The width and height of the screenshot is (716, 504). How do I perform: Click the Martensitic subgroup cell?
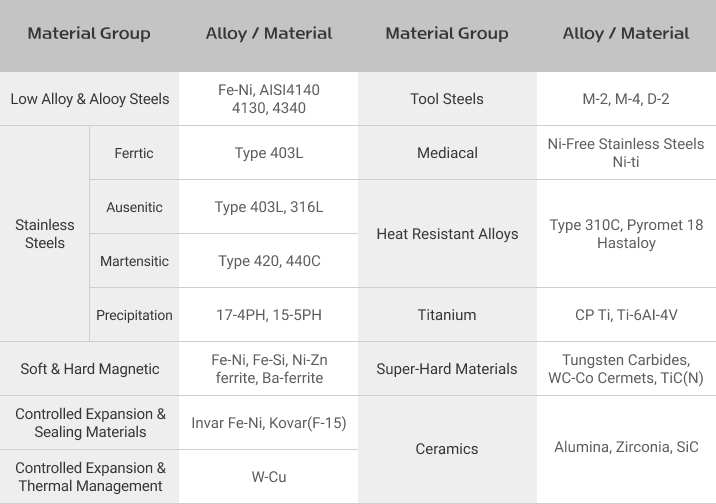coord(134,261)
